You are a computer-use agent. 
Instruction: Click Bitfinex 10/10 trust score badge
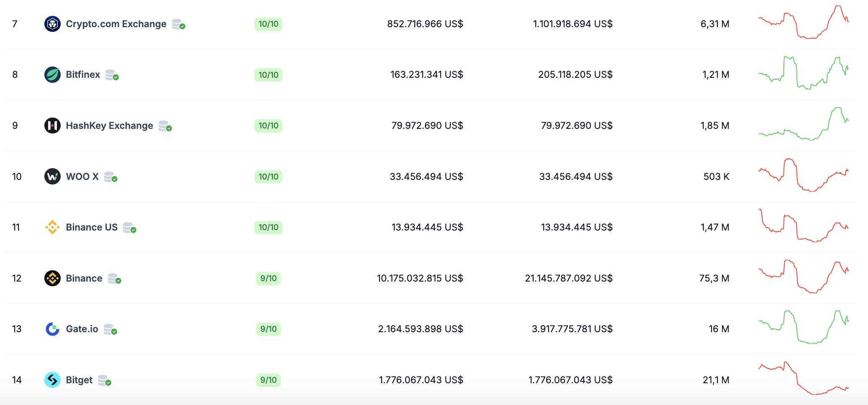[268, 75]
